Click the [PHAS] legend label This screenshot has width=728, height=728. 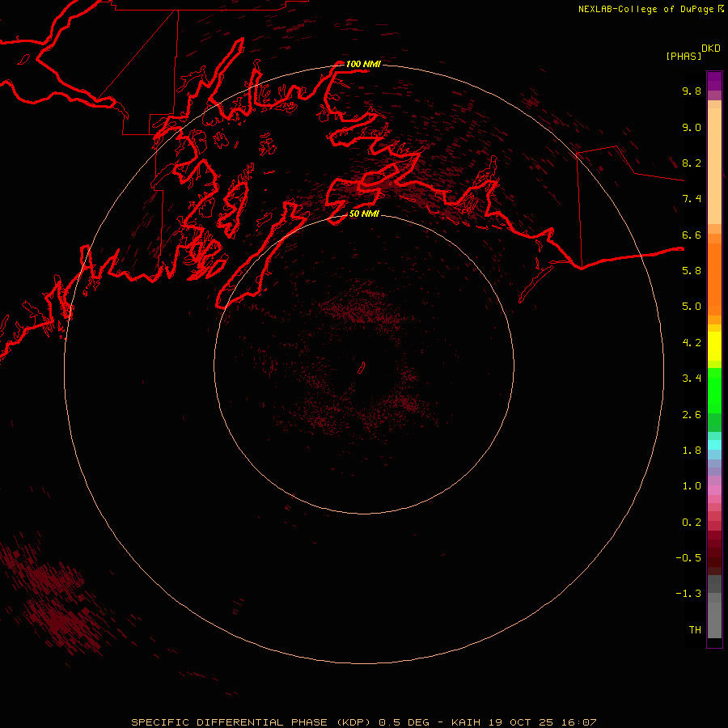tap(684, 56)
